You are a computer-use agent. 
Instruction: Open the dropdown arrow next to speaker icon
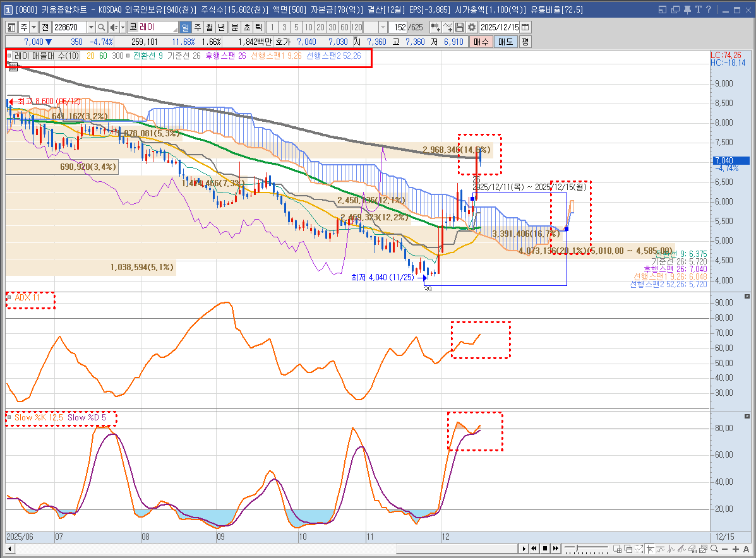[123, 28]
